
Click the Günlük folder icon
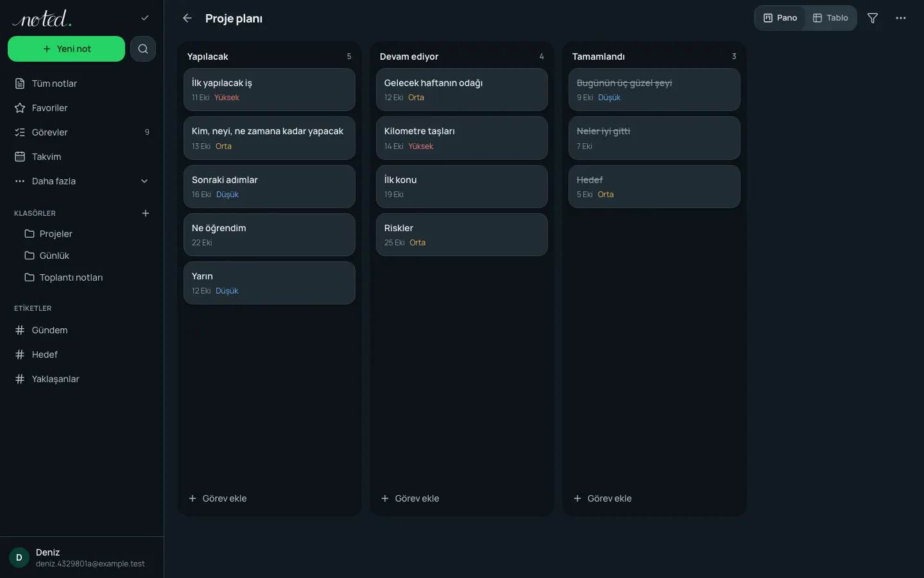30,256
